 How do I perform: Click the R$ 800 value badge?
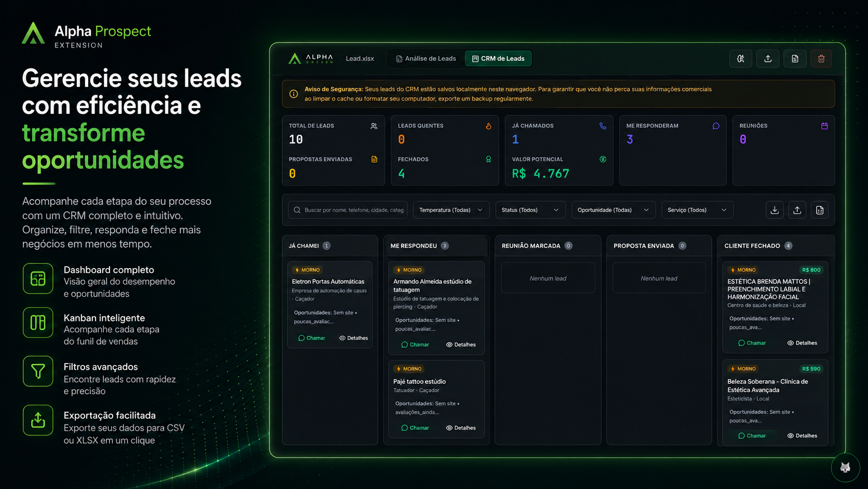point(811,270)
